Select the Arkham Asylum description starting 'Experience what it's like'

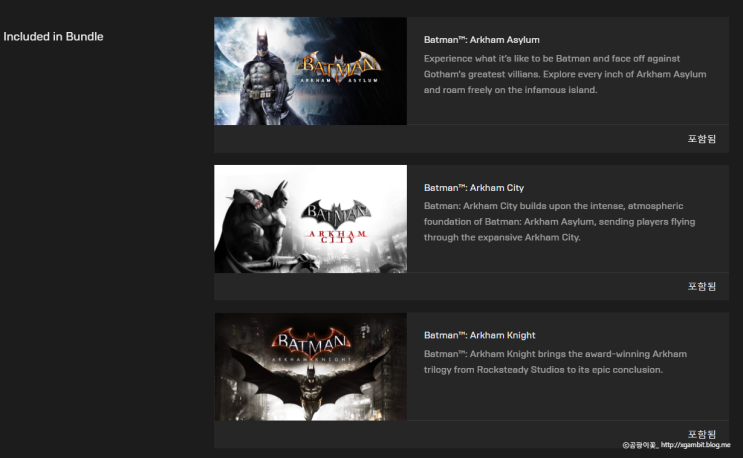pos(565,74)
